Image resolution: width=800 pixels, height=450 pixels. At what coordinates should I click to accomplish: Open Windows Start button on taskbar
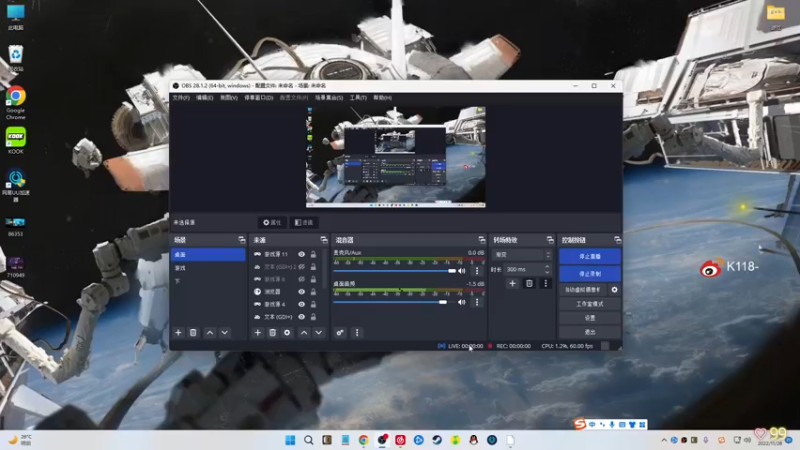pyautogui.click(x=290, y=440)
